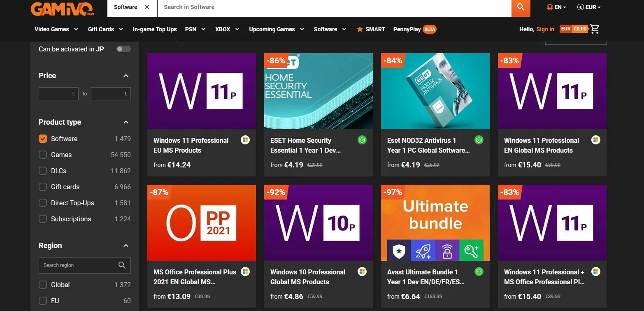Click the euro currency icon
The height and width of the screenshot is (311, 644).
[x=581, y=7]
